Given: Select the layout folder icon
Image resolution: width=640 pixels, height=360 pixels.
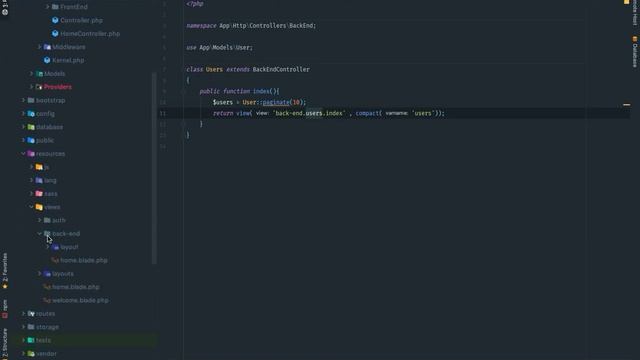Looking at the screenshot, I should coord(56,247).
